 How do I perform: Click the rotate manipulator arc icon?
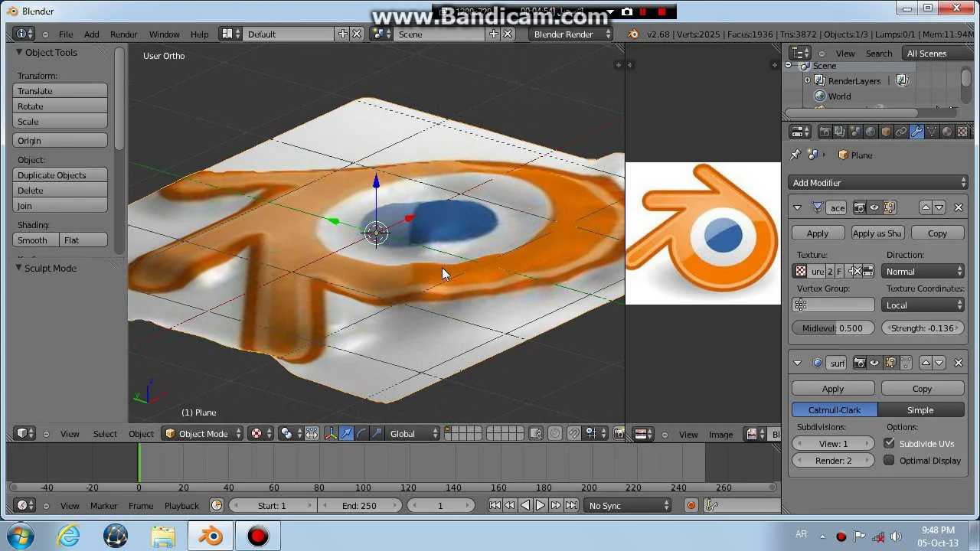point(361,434)
